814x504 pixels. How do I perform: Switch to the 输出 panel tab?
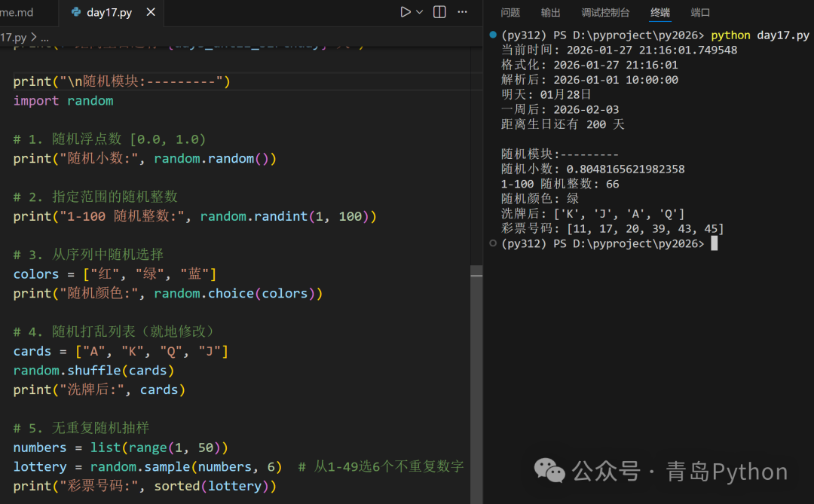point(550,13)
